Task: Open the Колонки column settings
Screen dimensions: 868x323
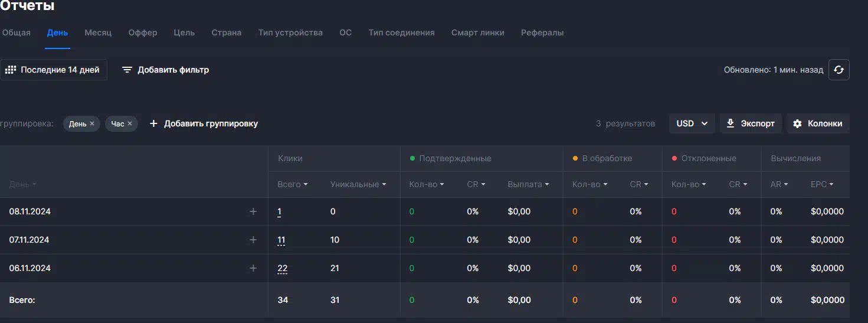Action: pos(818,123)
